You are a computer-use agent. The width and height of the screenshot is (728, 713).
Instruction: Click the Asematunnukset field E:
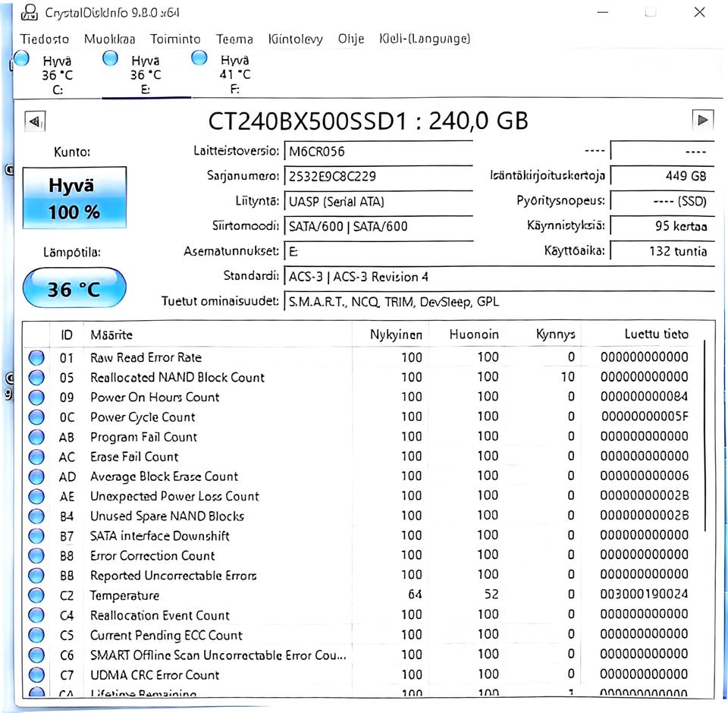[378, 252]
